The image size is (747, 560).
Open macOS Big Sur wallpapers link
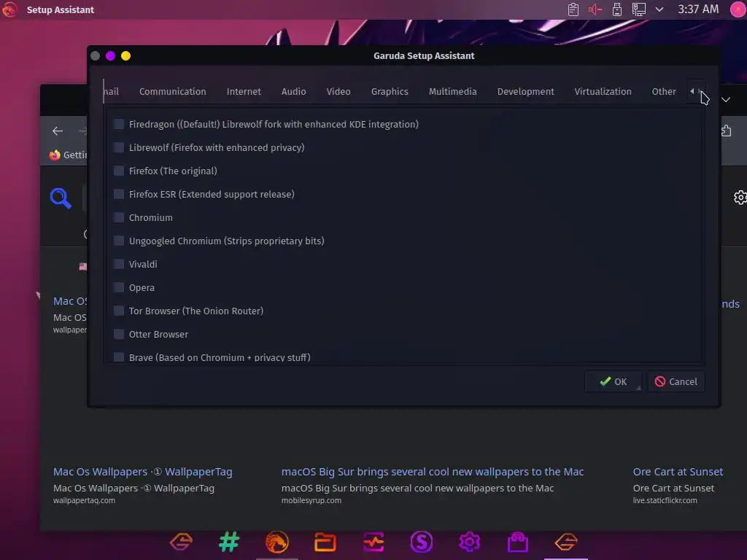point(432,472)
